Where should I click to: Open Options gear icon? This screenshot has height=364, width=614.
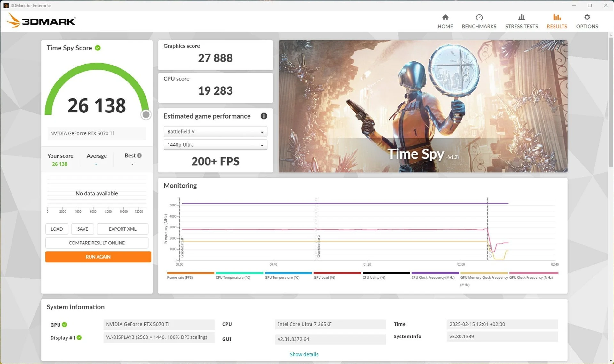click(587, 17)
